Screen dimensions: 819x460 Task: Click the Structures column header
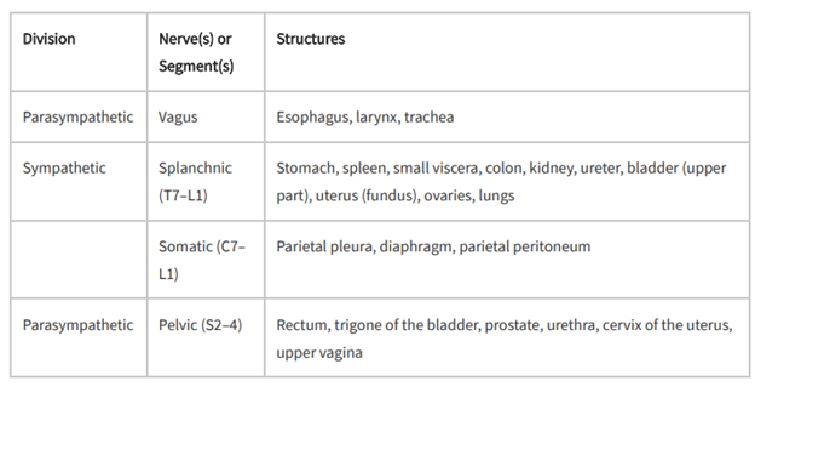click(310, 40)
